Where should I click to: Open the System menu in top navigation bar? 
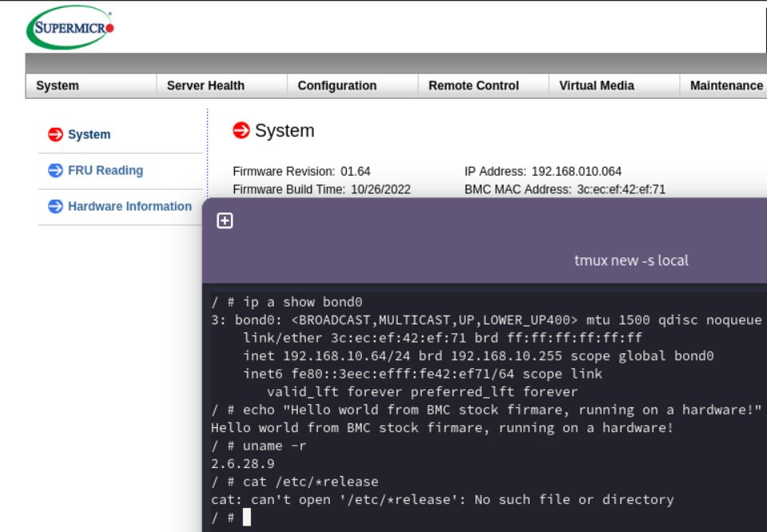[x=58, y=85]
